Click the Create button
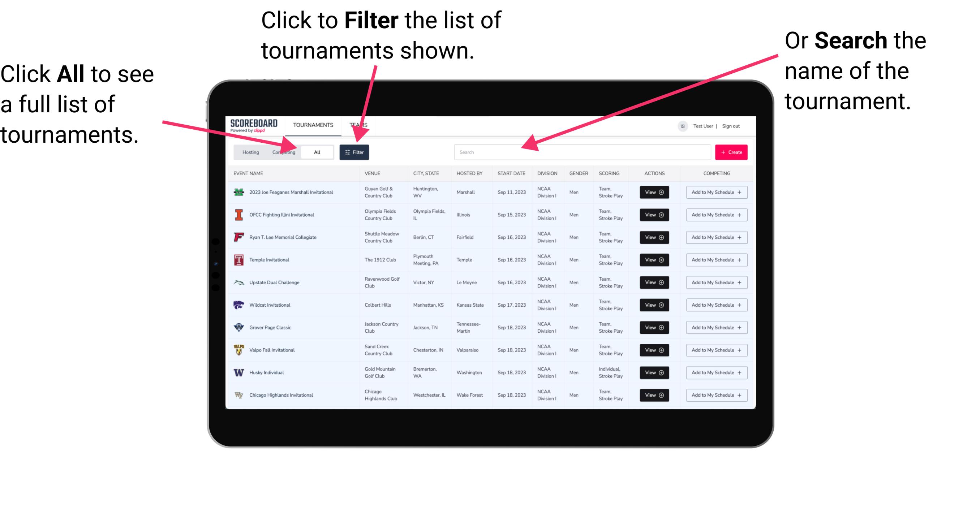The width and height of the screenshot is (980, 527). click(x=731, y=152)
